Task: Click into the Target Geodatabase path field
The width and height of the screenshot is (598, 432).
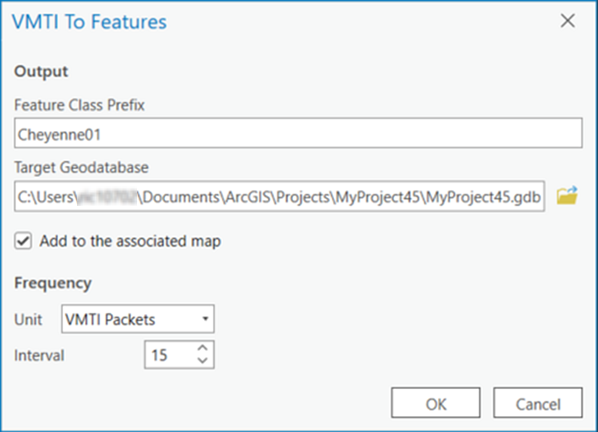Action: (280, 196)
